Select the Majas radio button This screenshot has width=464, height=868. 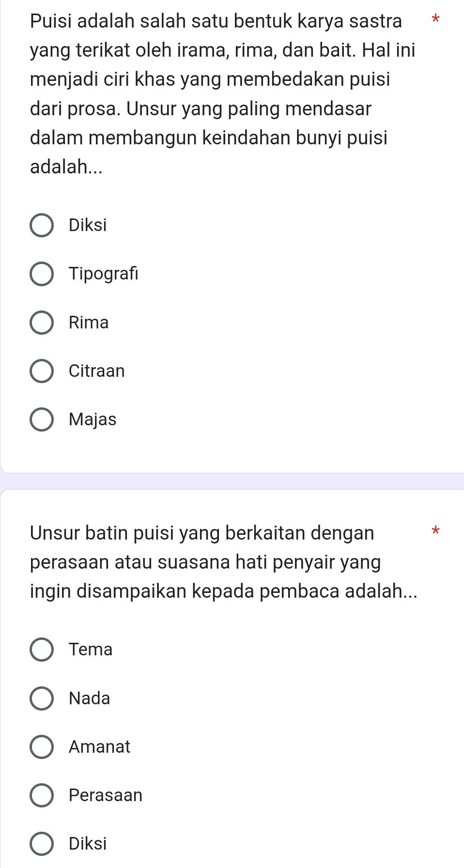pos(43,419)
